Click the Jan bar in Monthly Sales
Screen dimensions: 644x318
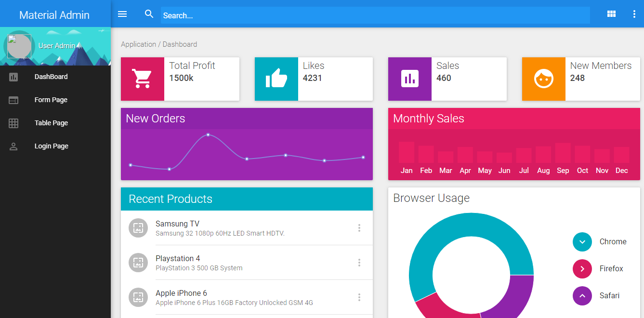tap(407, 152)
